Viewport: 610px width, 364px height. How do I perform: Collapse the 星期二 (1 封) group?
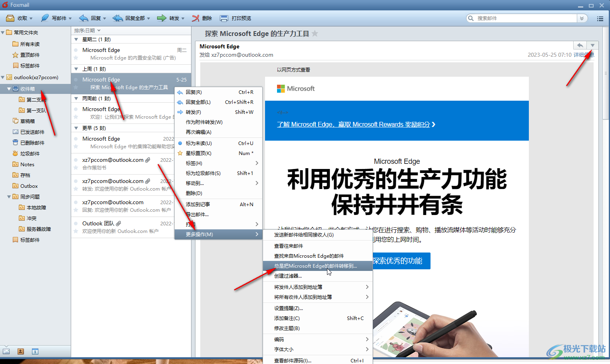click(x=76, y=39)
